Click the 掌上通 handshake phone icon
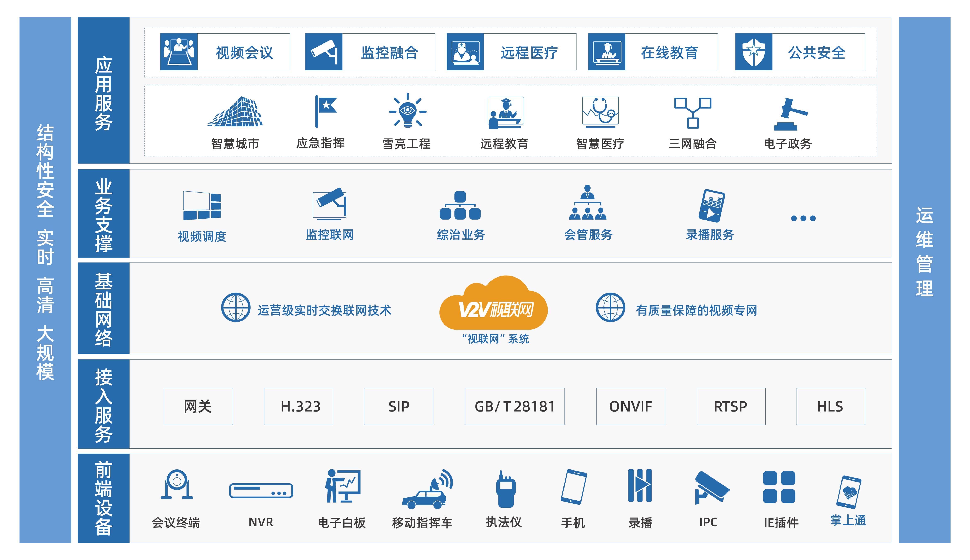This screenshot has height=560, width=970. (849, 492)
